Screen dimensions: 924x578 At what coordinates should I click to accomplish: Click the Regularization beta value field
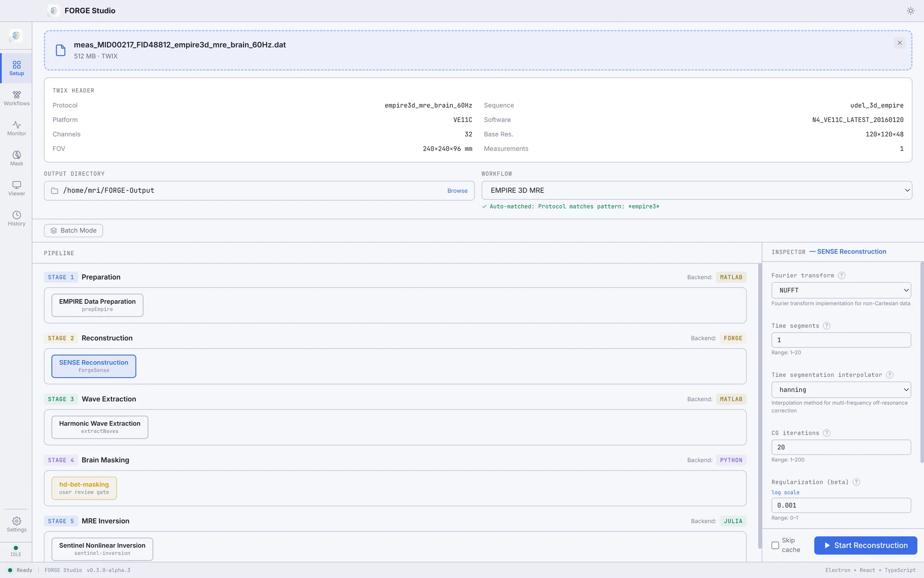click(x=841, y=506)
